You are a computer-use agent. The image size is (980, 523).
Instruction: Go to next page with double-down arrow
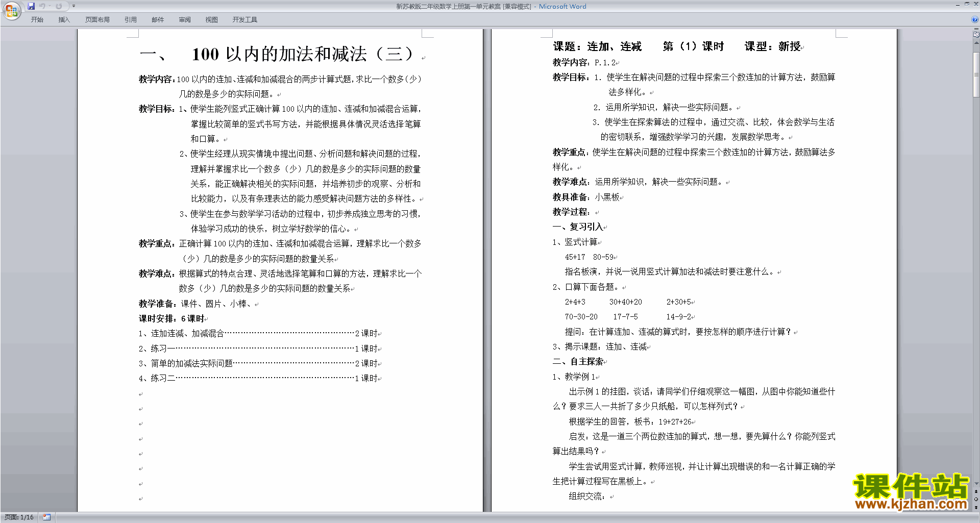click(976, 507)
